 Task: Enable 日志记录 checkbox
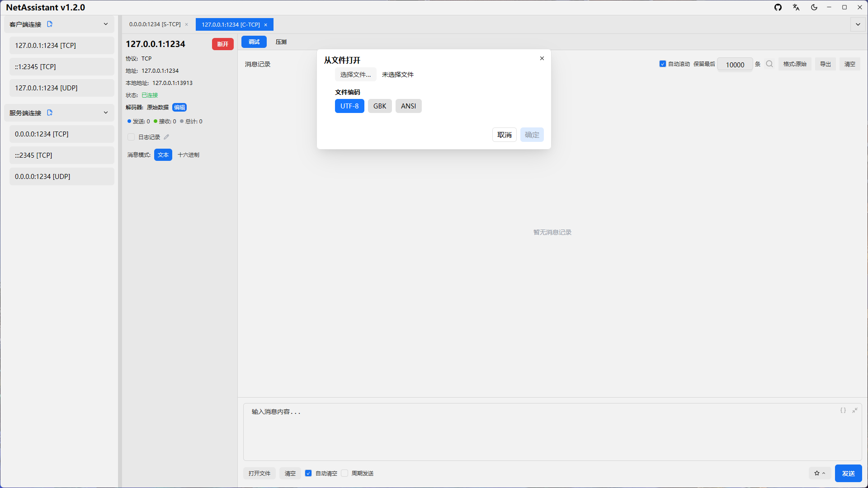pos(131,137)
